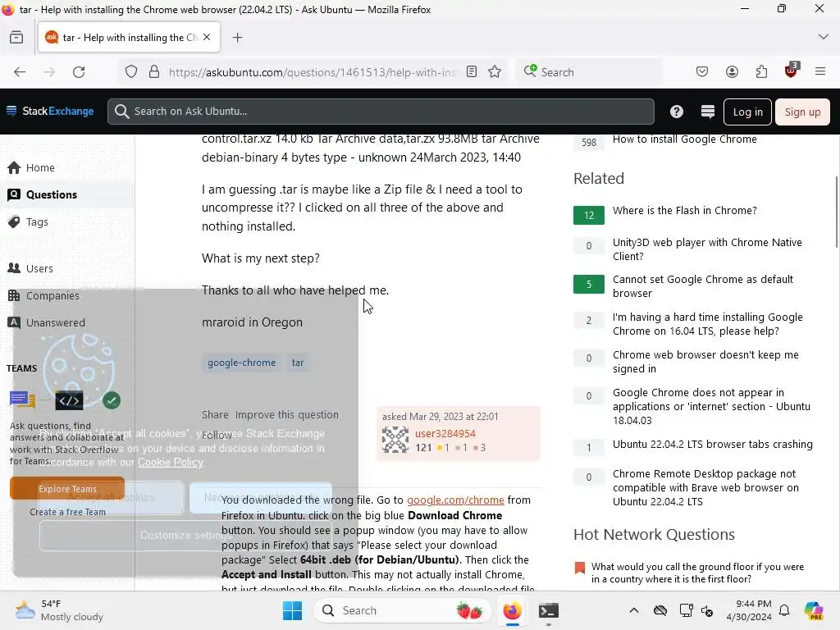This screenshot has height=630, width=840.
Task: Click the Log in button
Action: pyautogui.click(x=747, y=112)
